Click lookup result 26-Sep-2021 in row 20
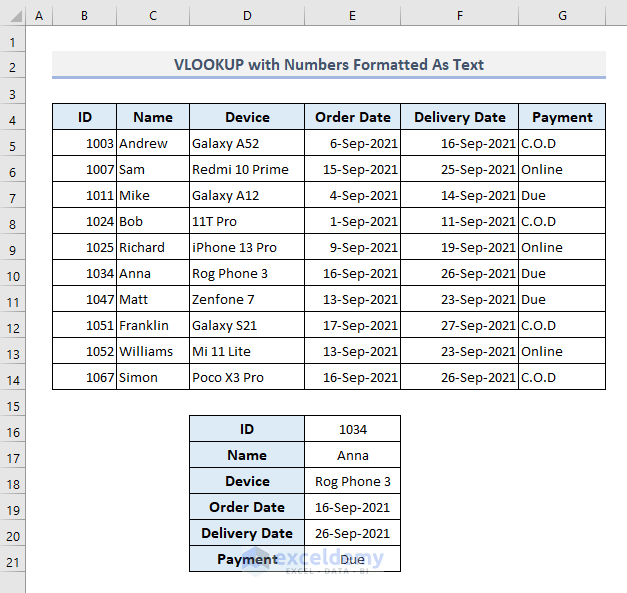627x593 pixels. [x=353, y=533]
